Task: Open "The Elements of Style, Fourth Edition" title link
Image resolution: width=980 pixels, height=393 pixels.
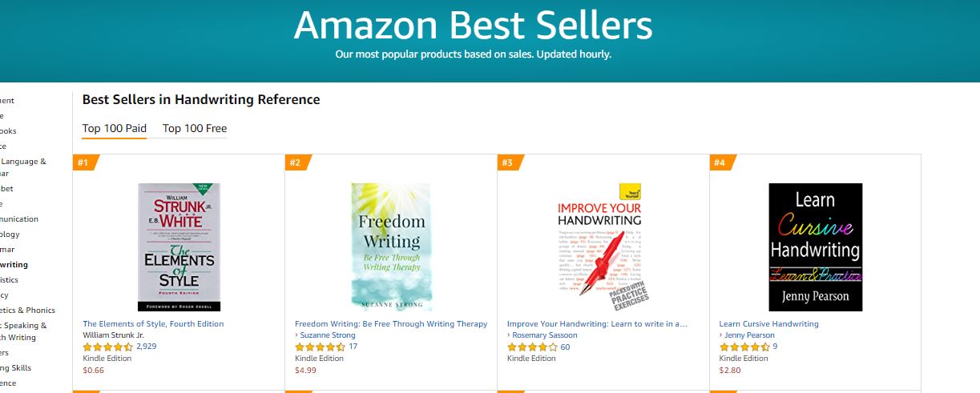Action: (x=154, y=324)
